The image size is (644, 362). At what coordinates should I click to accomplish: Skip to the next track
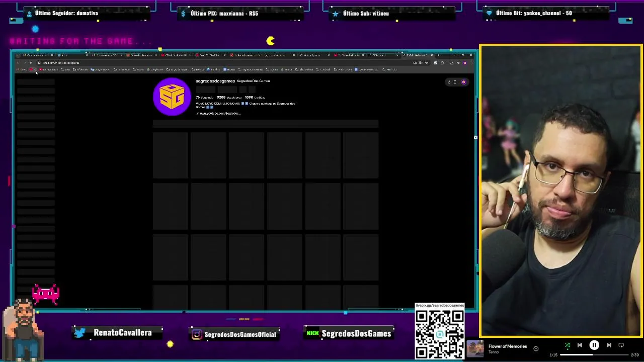coord(609,345)
